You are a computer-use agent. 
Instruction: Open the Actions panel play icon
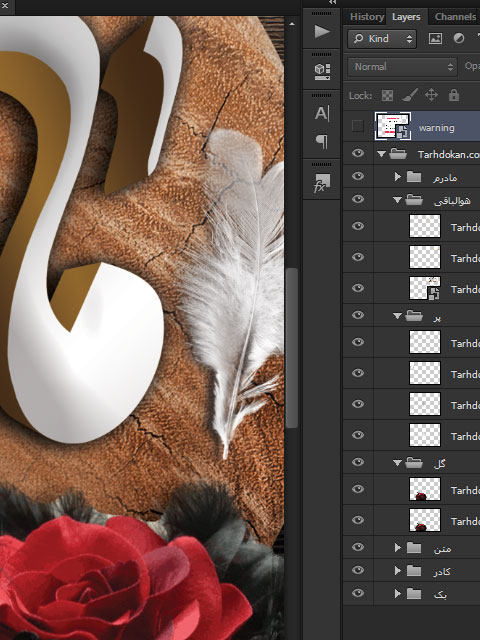(x=322, y=31)
